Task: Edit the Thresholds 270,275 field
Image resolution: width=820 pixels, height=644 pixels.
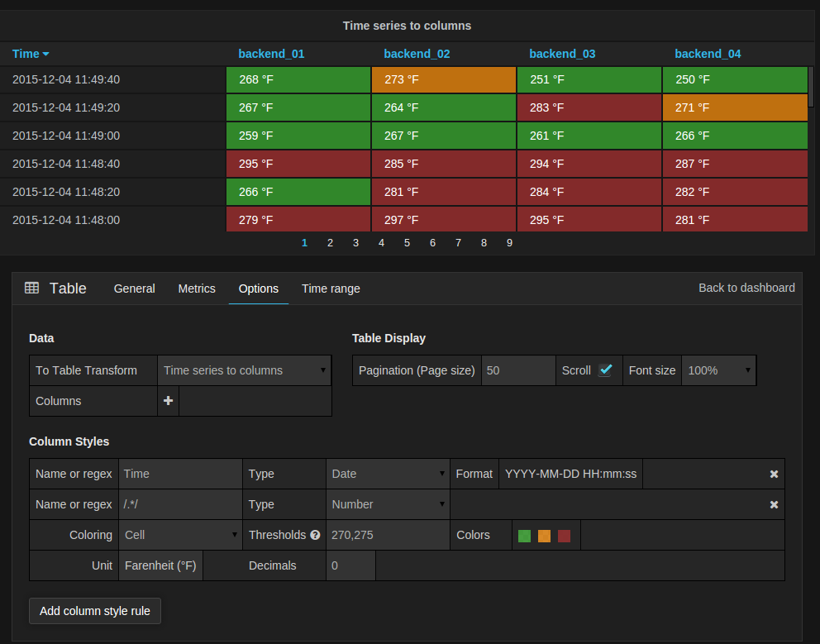Action: click(x=388, y=535)
